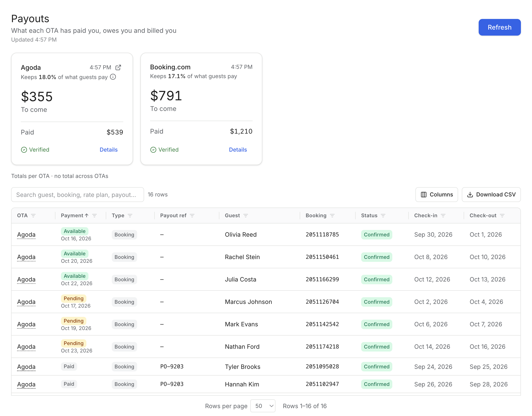Image resolution: width=532 pixels, height=416 pixels.
Task: Click the Available badge for Julia Costa
Action: point(75,276)
